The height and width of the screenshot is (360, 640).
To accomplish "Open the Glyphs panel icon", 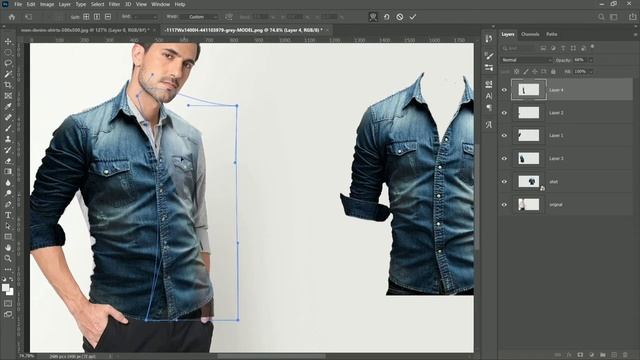I will click(489, 125).
